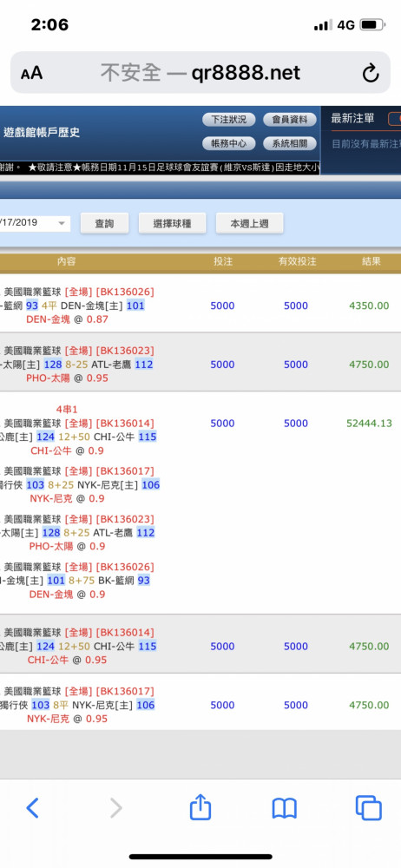Open the 選擇球種 sport selector
This screenshot has height=868, width=401.
[172, 224]
